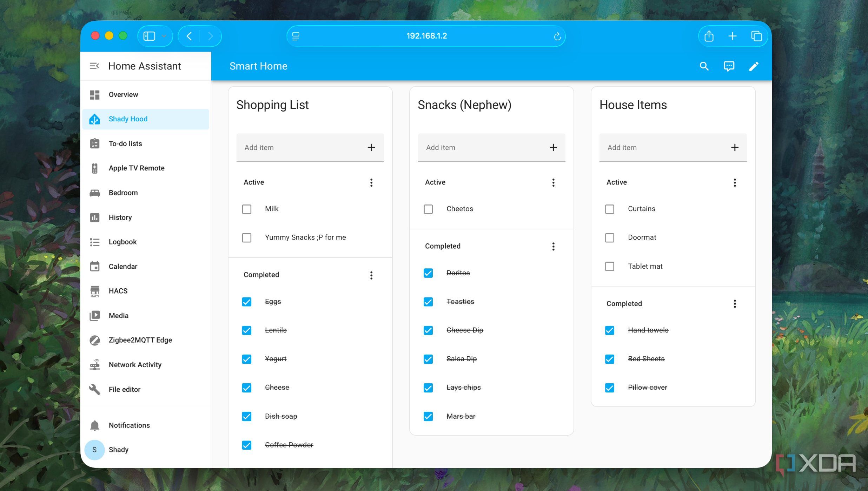
Task: Open the browser share icon
Action: pyautogui.click(x=709, y=36)
